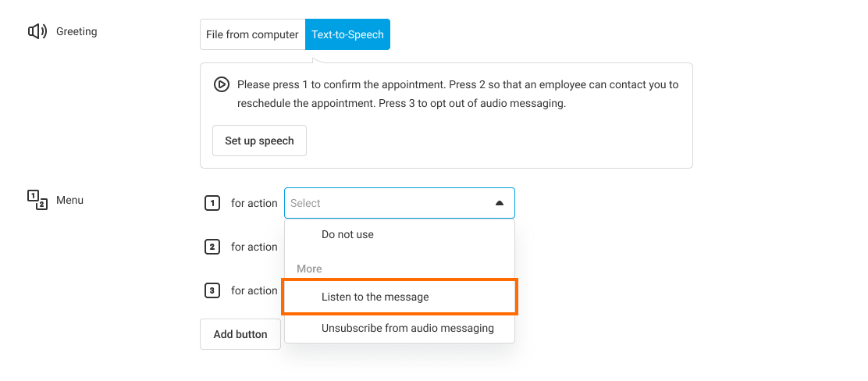The height and width of the screenshot is (381, 868).
Task: Select Listen to the message option
Action: coord(375,297)
